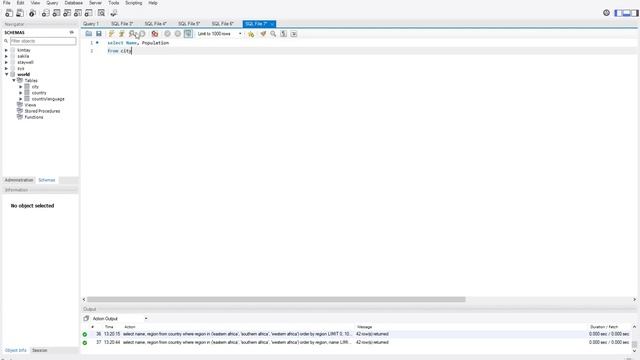Expand the countrylanguage table node

pos(20,99)
